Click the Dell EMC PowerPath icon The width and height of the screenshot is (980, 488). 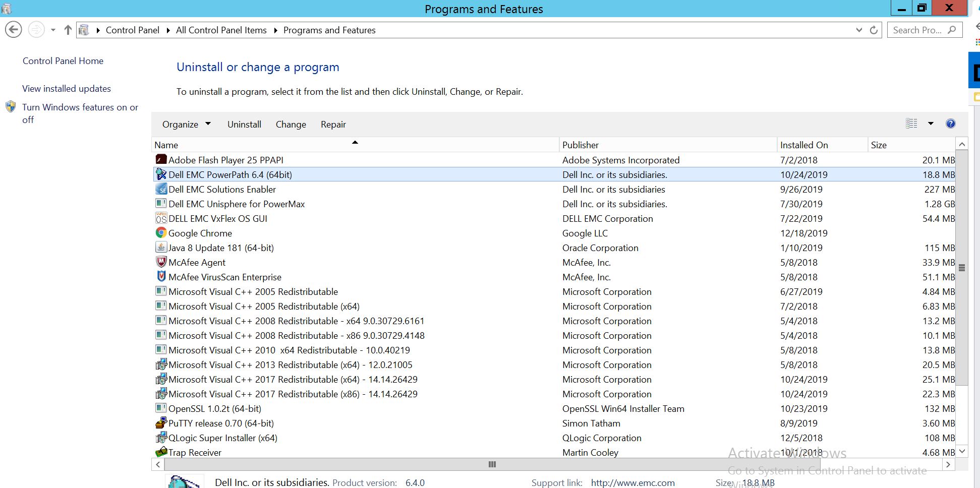[x=161, y=174]
